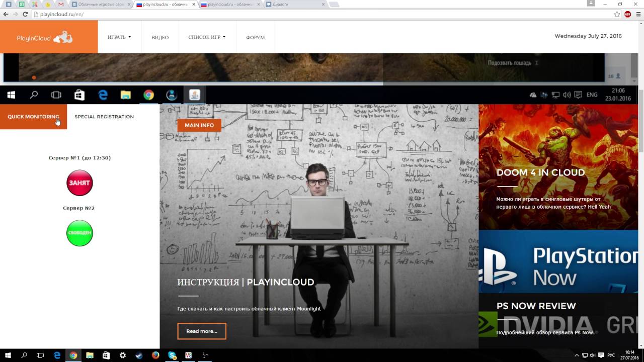Click the browser forward arrow
The height and width of the screenshot is (362, 644).
16,14
